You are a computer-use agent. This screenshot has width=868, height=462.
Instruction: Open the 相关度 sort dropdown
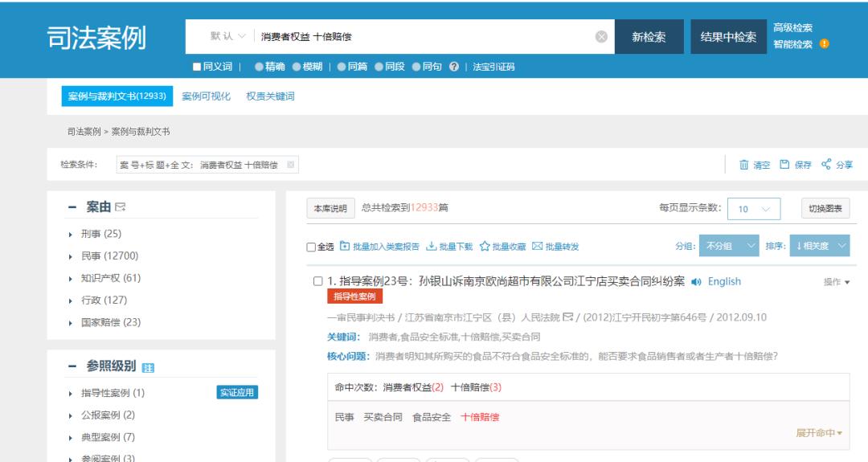tap(820, 246)
